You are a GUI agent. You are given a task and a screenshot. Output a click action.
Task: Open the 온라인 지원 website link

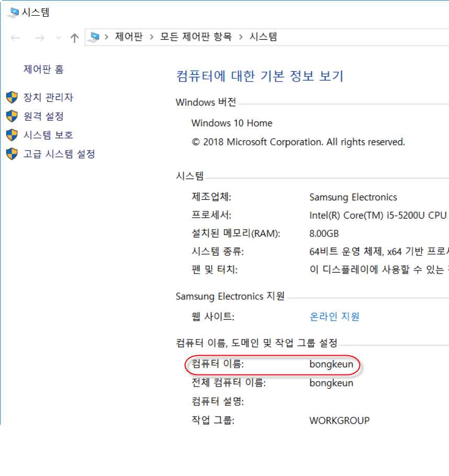click(x=334, y=316)
